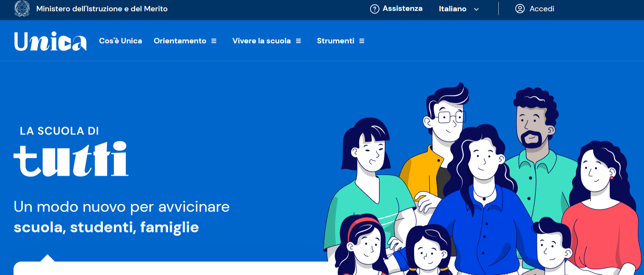Click the user profile icon beside Accedi

coord(520,9)
